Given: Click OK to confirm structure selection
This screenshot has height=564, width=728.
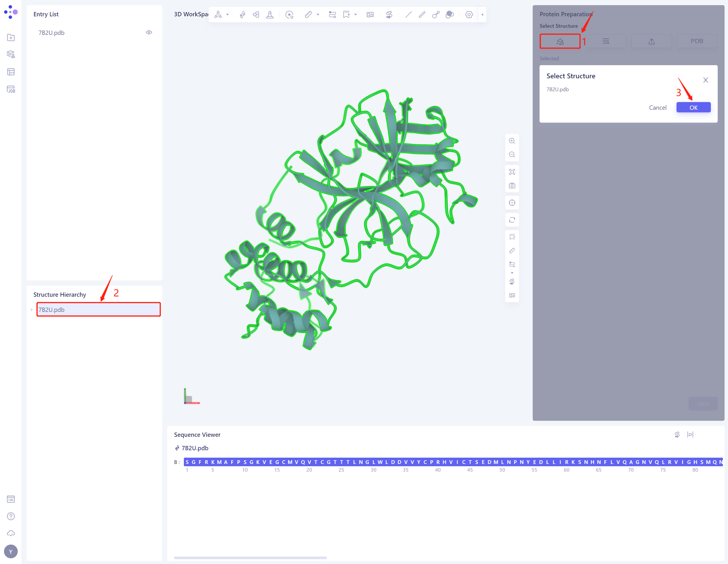Looking at the screenshot, I should click(694, 107).
